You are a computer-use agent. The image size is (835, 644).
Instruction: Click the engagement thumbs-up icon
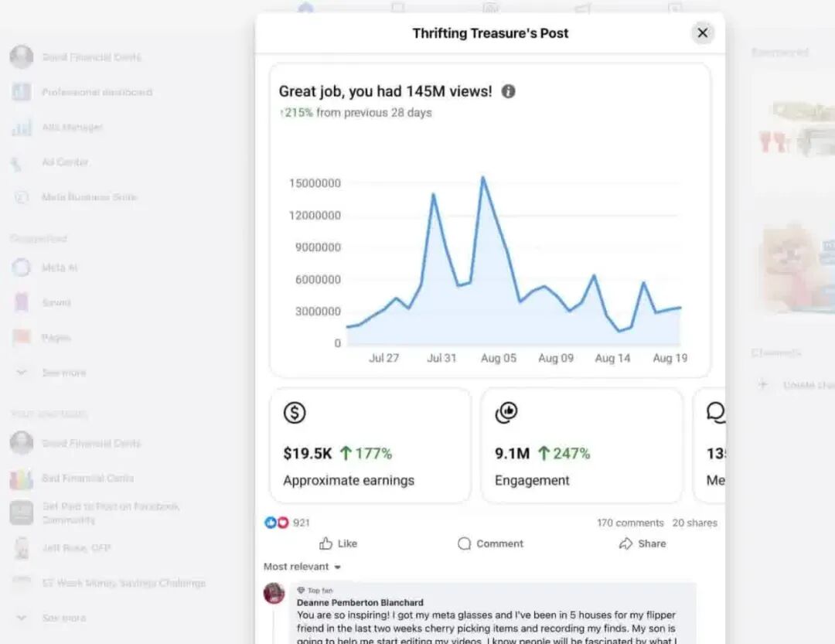coord(506,412)
